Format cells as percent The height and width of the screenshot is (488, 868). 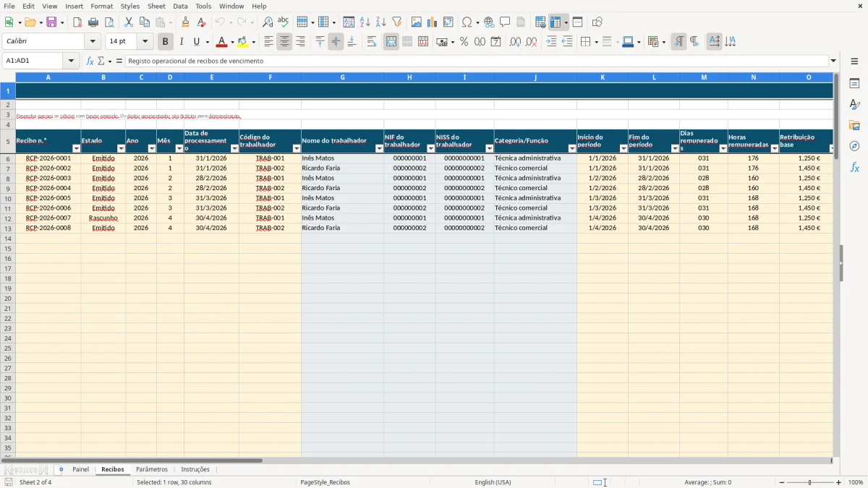(x=464, y=42)
